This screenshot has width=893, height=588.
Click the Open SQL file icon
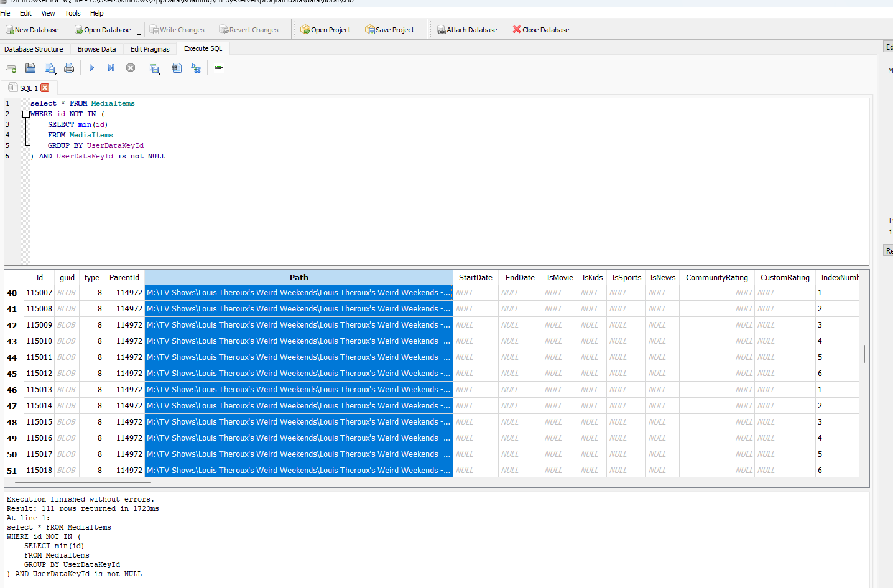(30, 68)
